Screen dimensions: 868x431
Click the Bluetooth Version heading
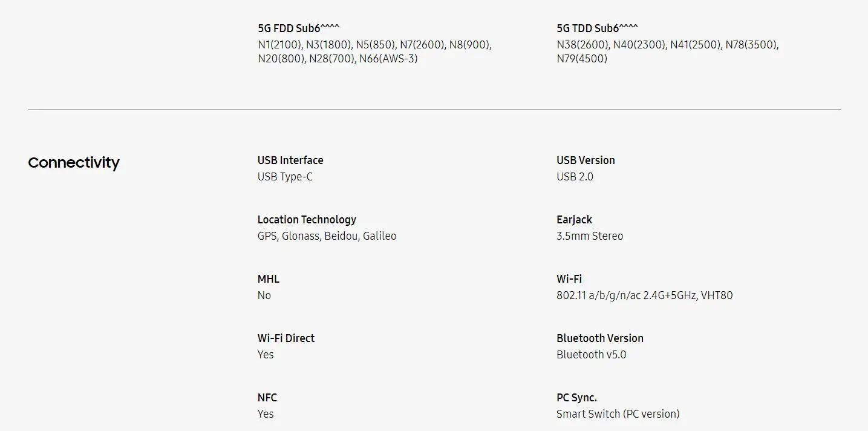coord(600,338)
